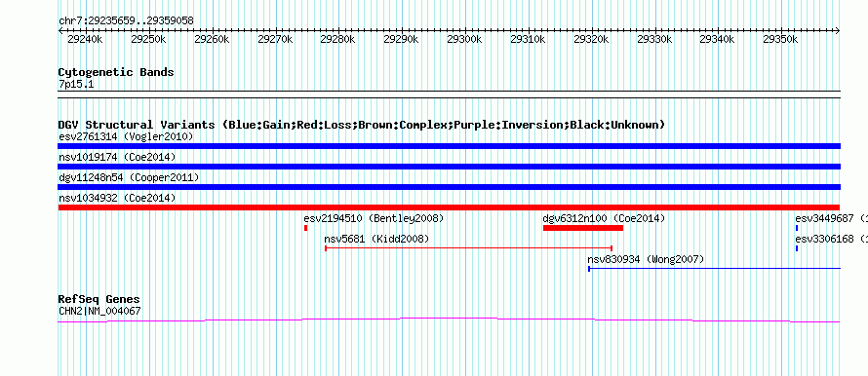
Task: Click the nsv830934 (Wong2007) label
Action: click(646, 259)
